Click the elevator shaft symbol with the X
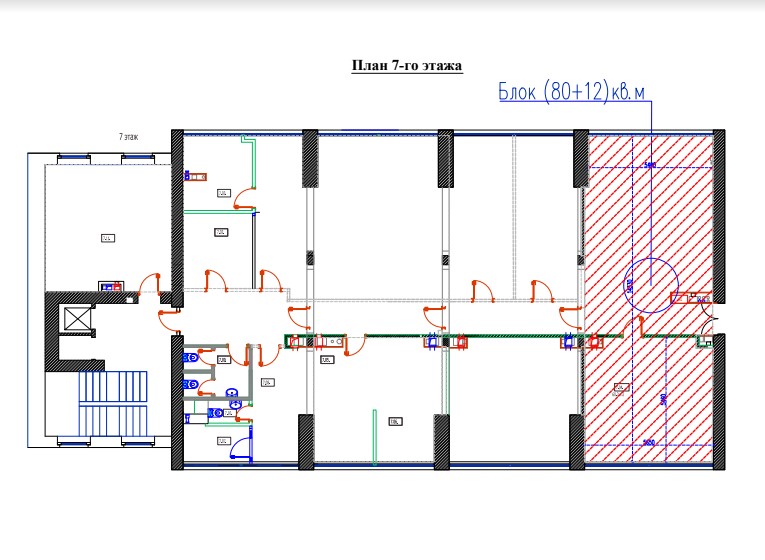 tap(76, 320)
